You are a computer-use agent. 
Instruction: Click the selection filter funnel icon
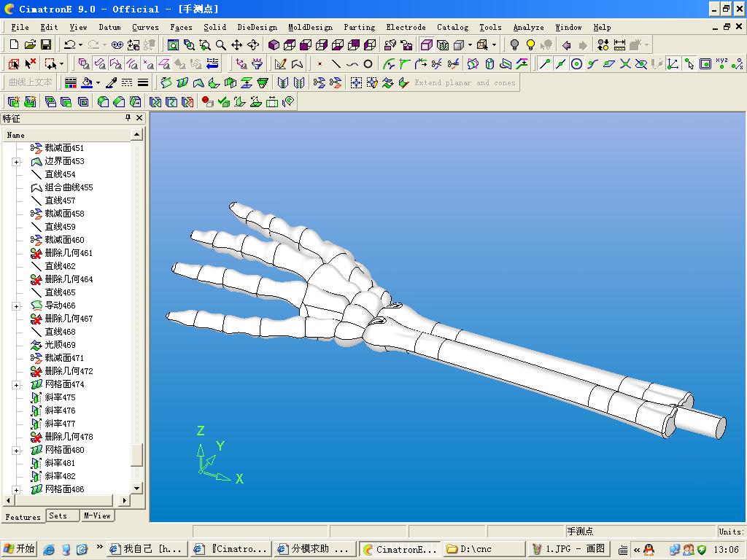tap(258, 64)
